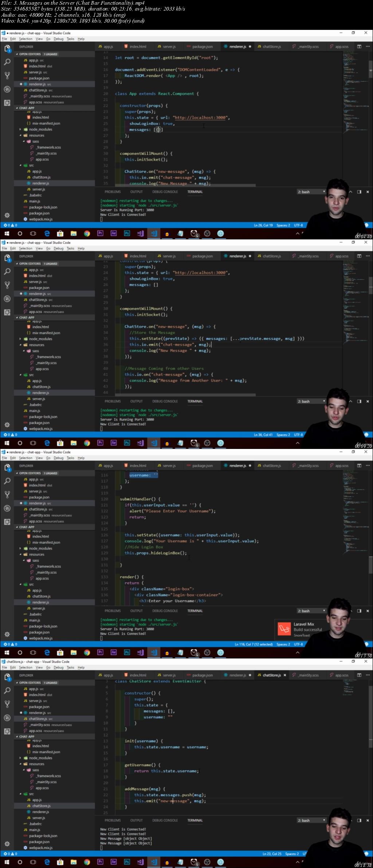Close the terminal panel in the 00:13:58 frame

[368, 611]
